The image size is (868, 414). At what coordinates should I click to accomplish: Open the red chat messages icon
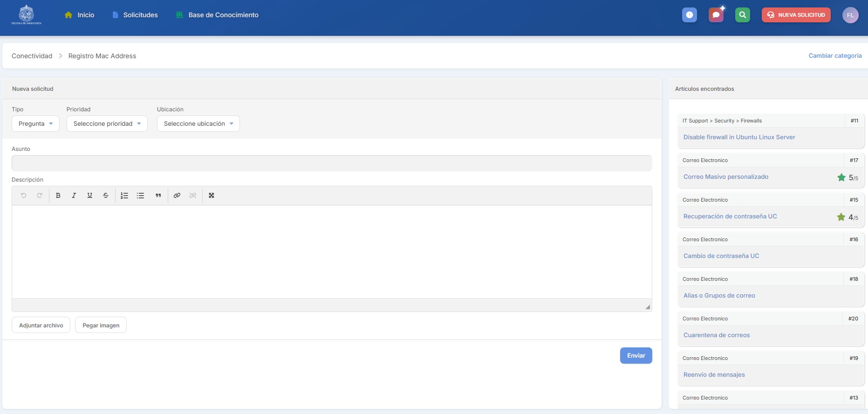click(x=716, y=15)
